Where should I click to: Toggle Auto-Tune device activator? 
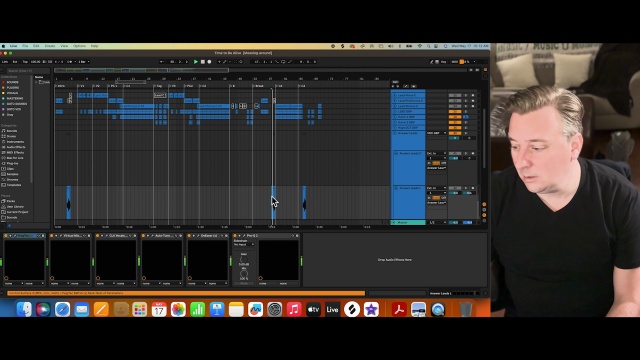(143, 236)
